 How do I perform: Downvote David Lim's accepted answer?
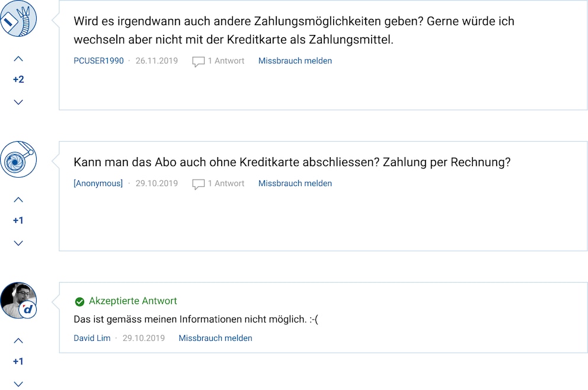tap(18, 384)
